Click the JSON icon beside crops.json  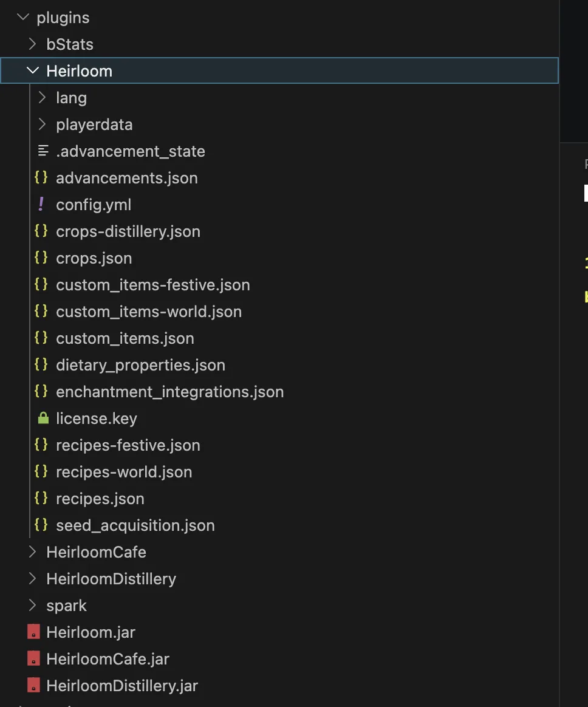(41, 258)
